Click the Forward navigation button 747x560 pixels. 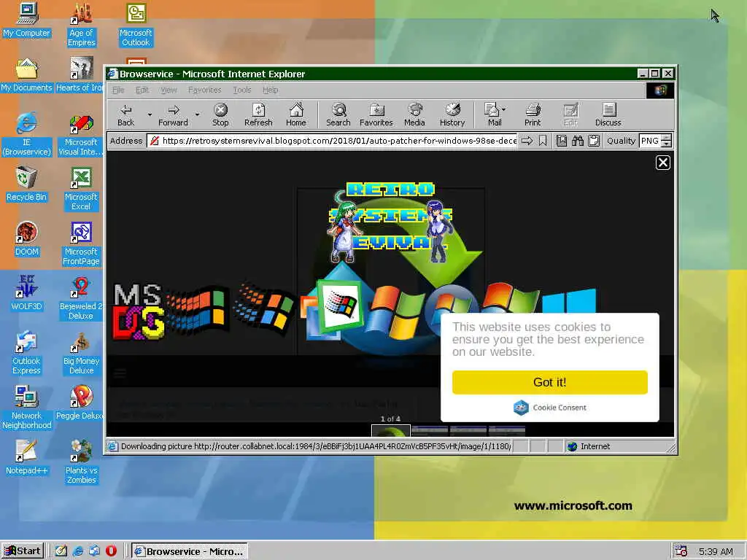click(174, 114)
